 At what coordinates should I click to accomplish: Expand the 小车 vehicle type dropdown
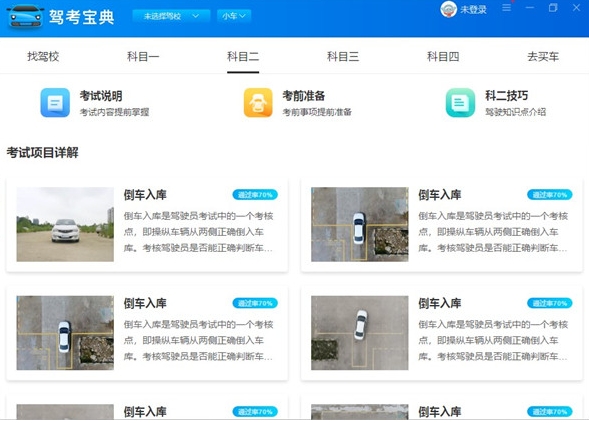234,16
